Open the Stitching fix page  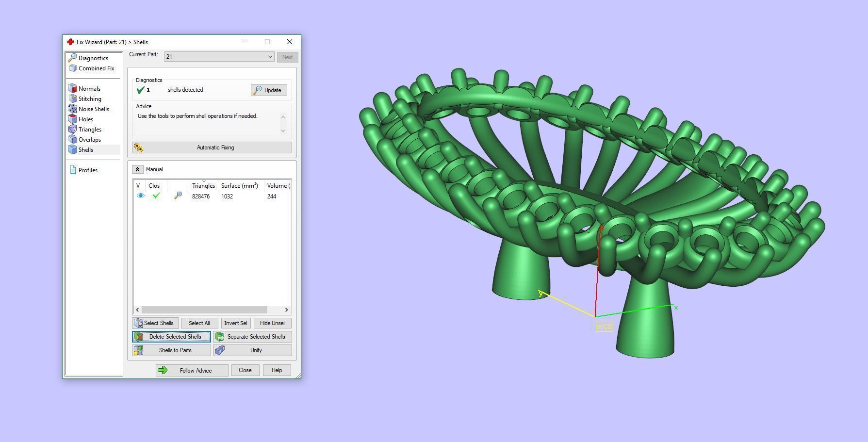click(x=89, y=99)
